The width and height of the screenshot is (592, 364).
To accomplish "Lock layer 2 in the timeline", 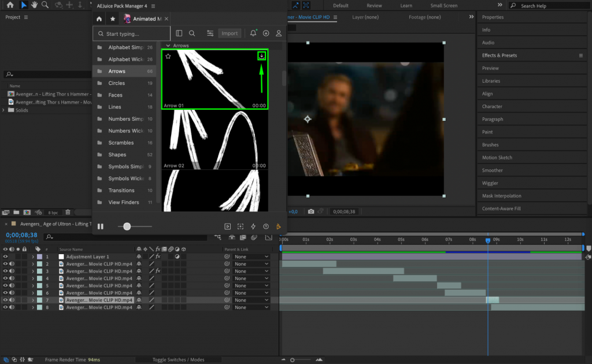I will pyautogui.click(x=24, y=263).
